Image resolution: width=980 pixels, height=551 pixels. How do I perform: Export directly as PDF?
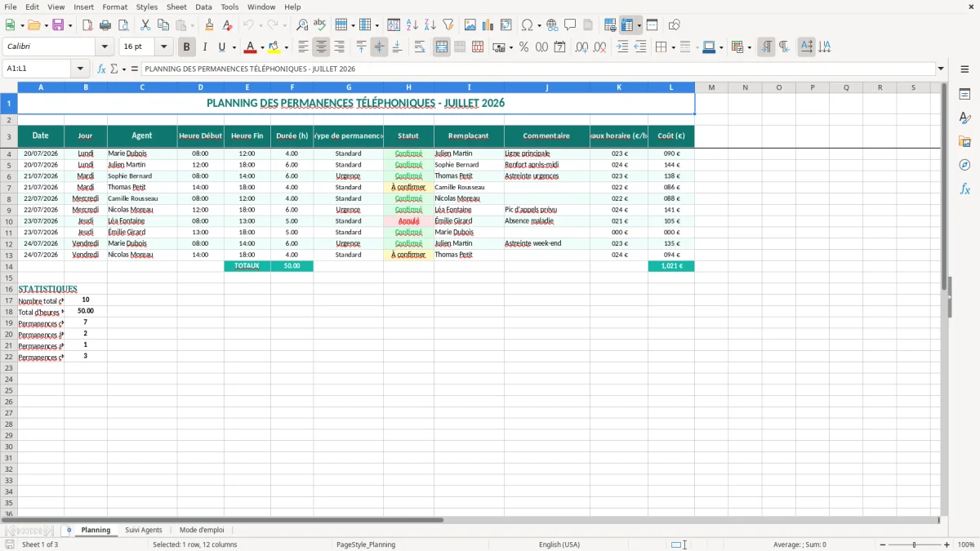pyautogui.click(x=87, y=25)
